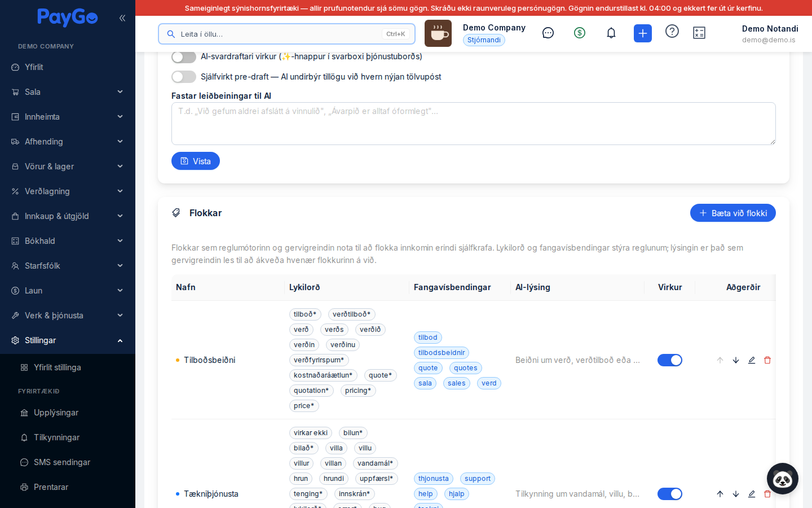Screen dimensions: 812x508
Task: Expand the Bókhald sidebar section
Action: click(68, 241)
